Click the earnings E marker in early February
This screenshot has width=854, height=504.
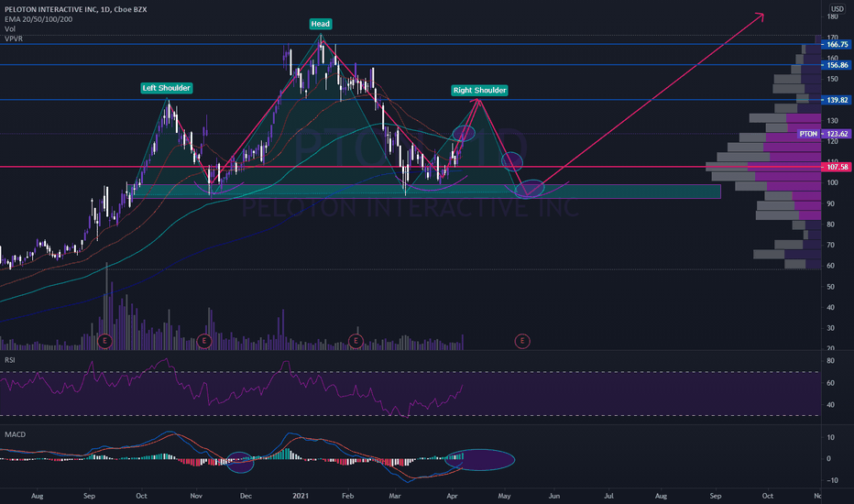coord(356,341)
